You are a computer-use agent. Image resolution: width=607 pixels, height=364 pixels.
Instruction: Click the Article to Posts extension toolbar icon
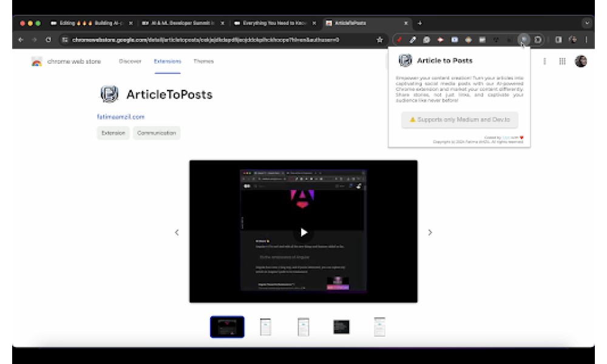click(x=523, y=39)
